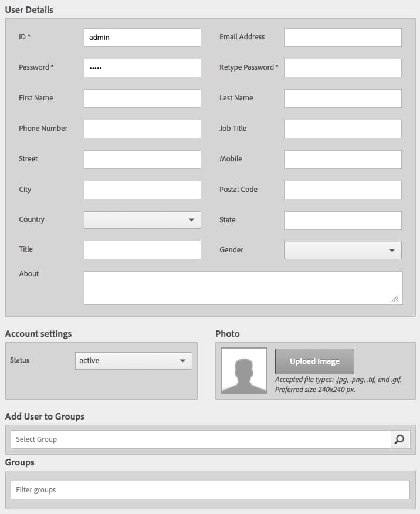Viewport: 420px width, 514px height.
Task: Open the Status dropdown showing active
Action: point(133,361)
